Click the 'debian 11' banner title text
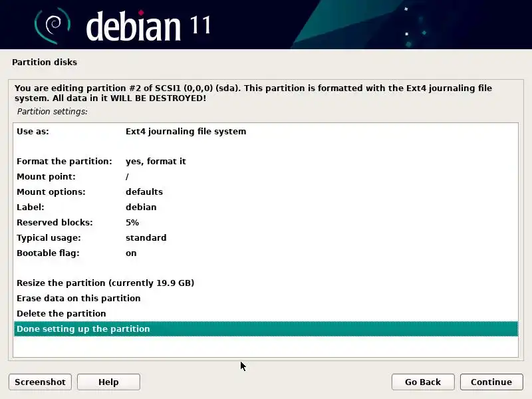The height and width of the screenshot is (399, 532). tap(148, 25)
